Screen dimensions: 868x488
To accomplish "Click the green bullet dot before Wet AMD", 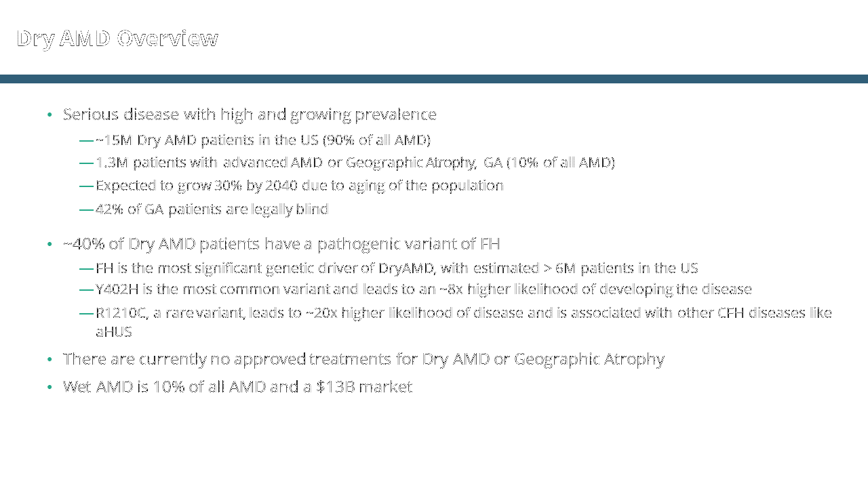I will coord(50,388).
